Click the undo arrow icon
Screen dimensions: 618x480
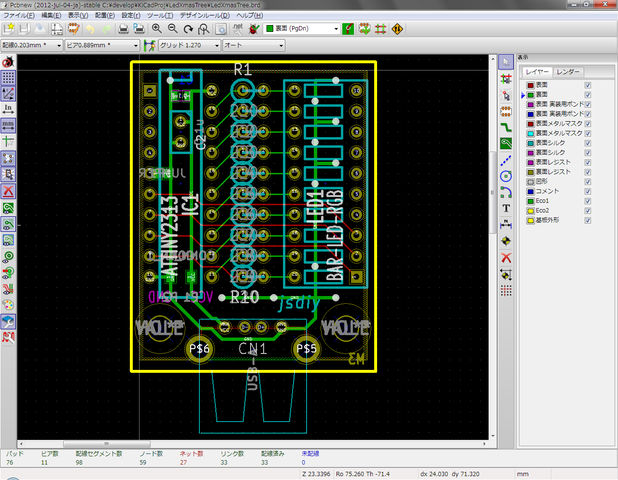tap(90, 29)
